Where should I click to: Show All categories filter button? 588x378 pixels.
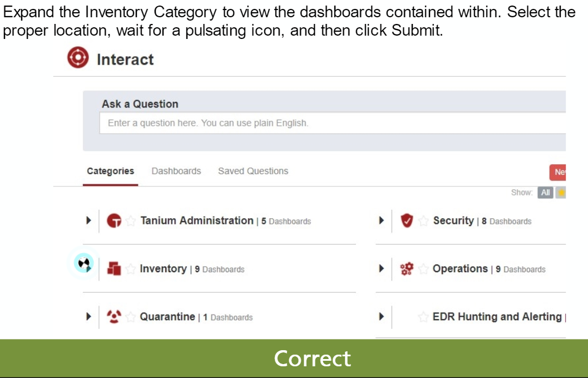pos(545,193)
